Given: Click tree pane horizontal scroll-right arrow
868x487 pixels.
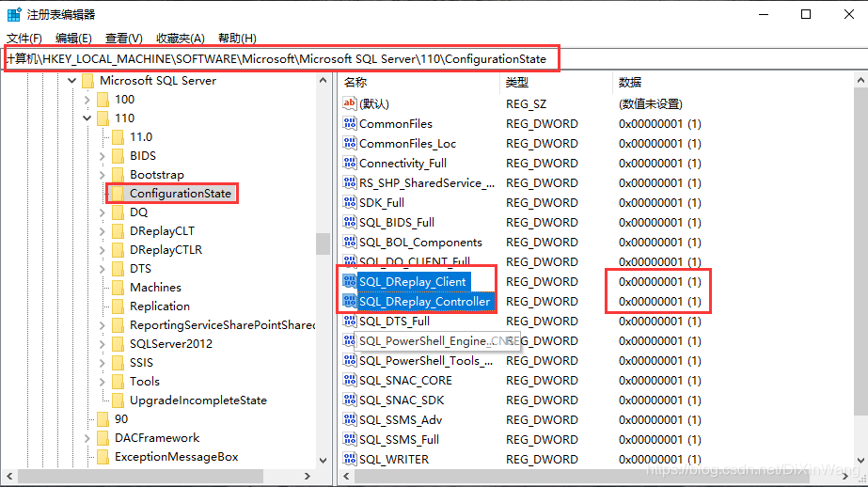Looking at the screenshot, I should pos(308,476).
